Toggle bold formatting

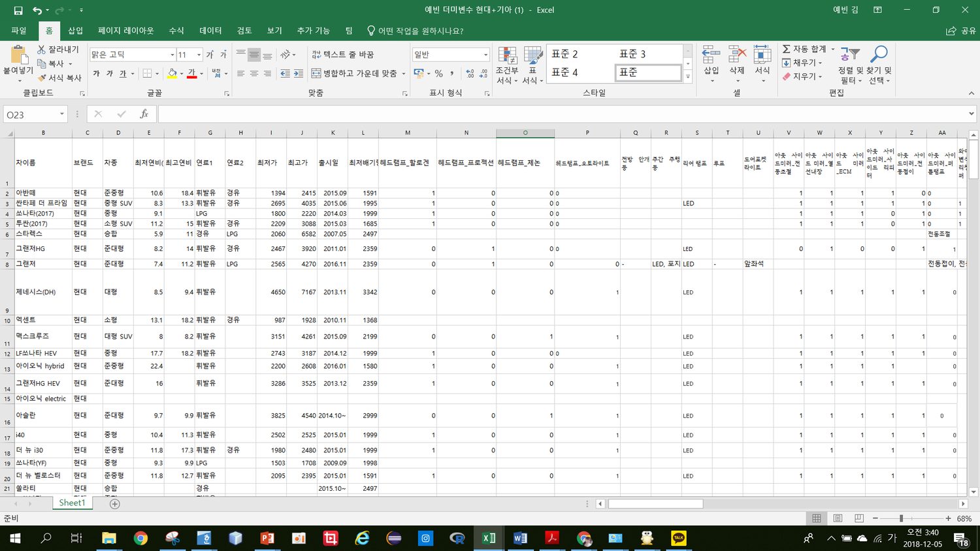tap(97, 74)
